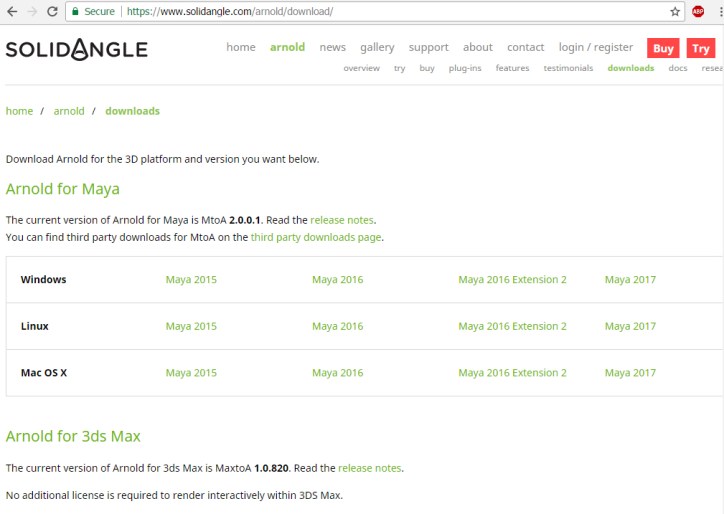Download Maya 2016 Extension 2 for Linux
This screenshot has height=514, width=724.
[x=512, y=326]
